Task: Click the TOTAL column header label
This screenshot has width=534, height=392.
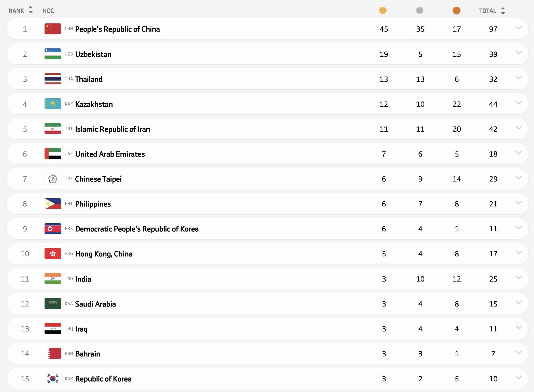Action: click(x=487, y=11)
